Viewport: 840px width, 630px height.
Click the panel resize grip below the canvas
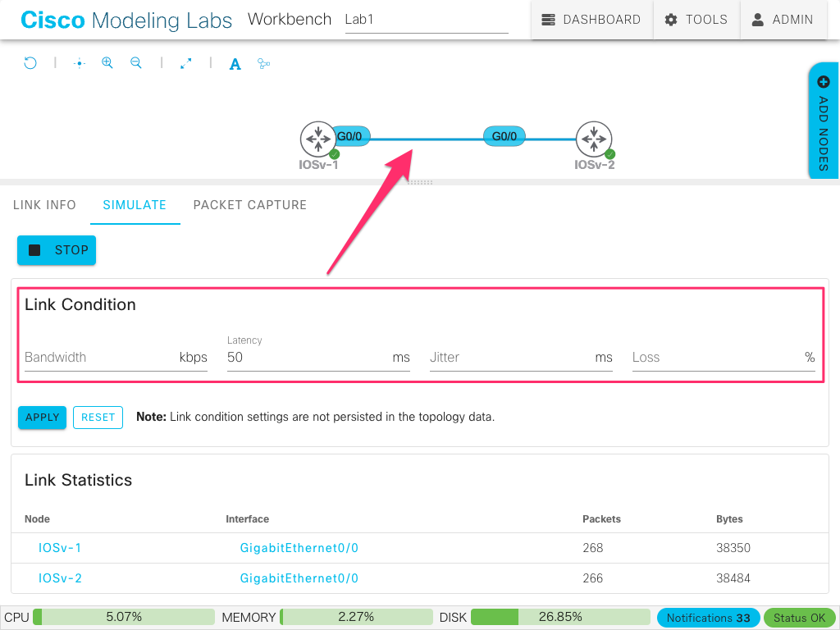(x=420, y=183)
